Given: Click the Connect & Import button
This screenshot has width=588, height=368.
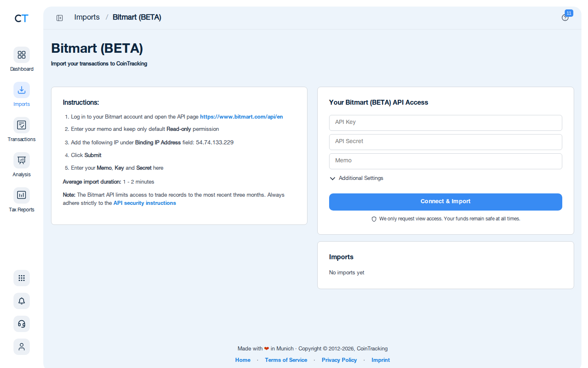Looking at the screenshot, I should coord(445,202).
